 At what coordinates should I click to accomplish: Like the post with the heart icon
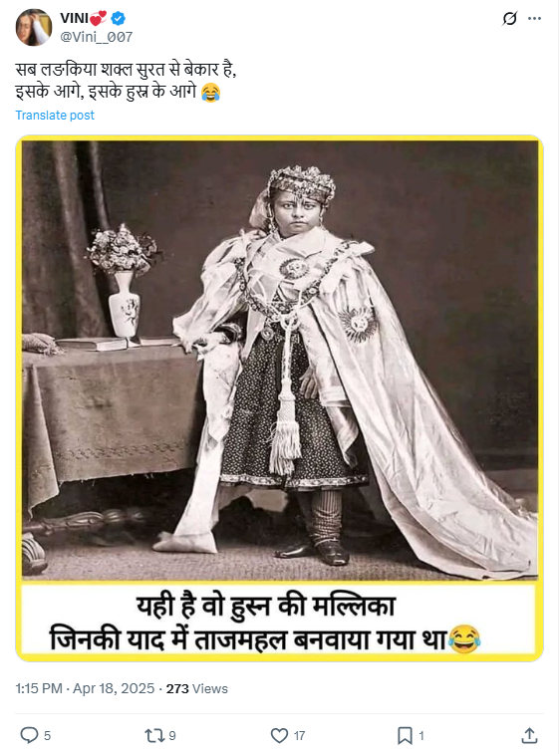279,735
